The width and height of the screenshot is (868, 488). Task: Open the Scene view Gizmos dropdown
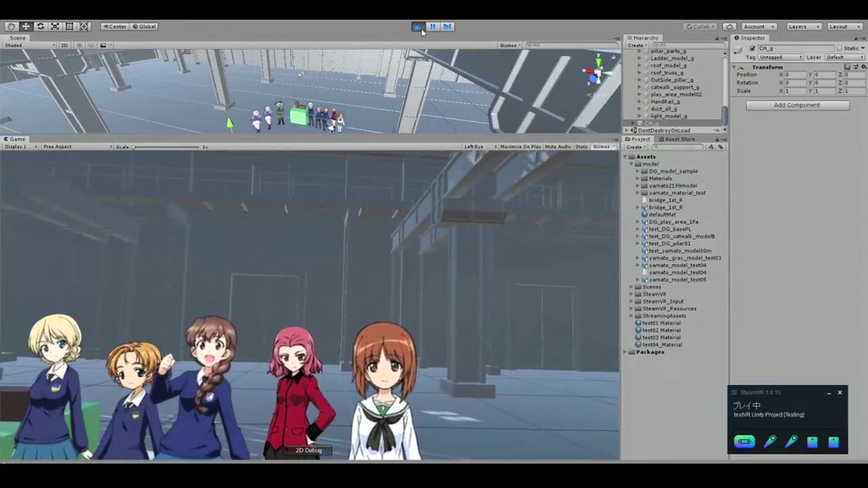pyautogui.click(x=510, y=45)
